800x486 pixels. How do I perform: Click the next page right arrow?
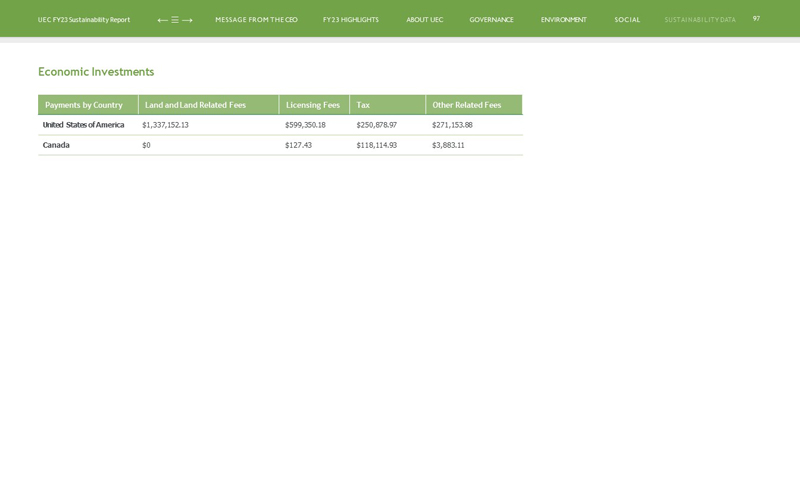[187, 20]
